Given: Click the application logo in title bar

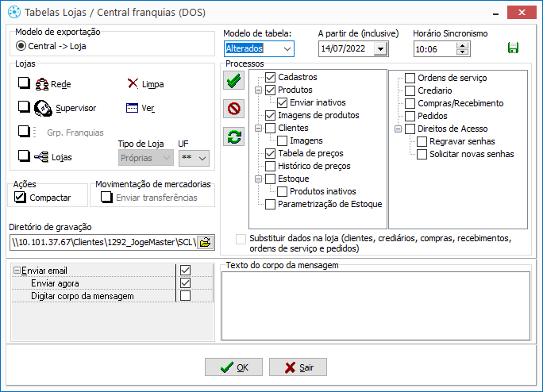Looking at the screenshot, I should (x=14, y=12).
